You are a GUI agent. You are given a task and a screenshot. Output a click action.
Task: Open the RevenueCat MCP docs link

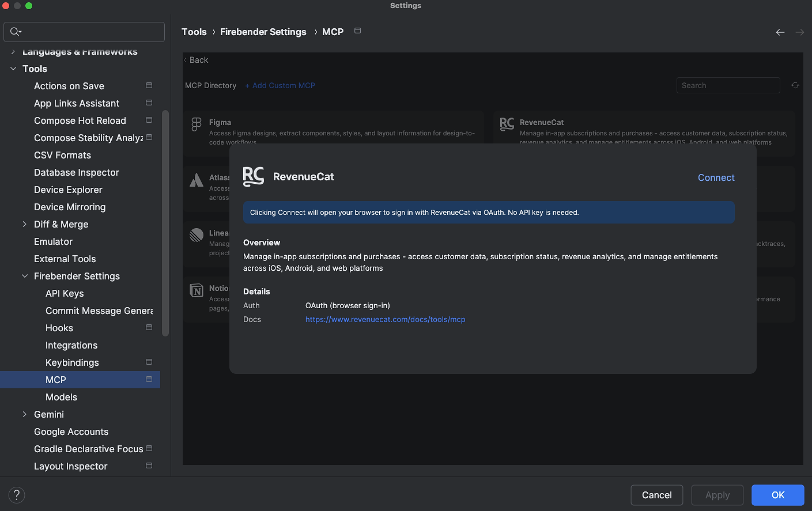click(x=385, y=319)
